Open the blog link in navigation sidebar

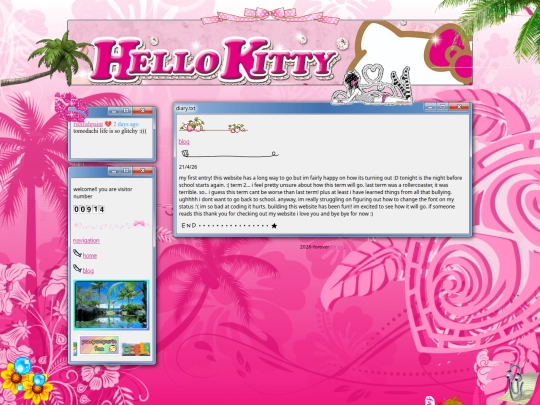88,271
